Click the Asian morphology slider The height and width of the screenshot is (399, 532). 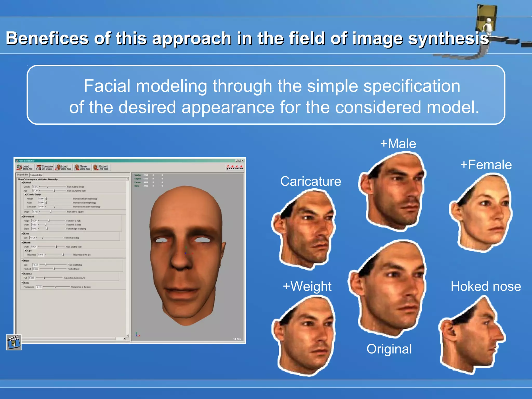[x=58, y=203]
